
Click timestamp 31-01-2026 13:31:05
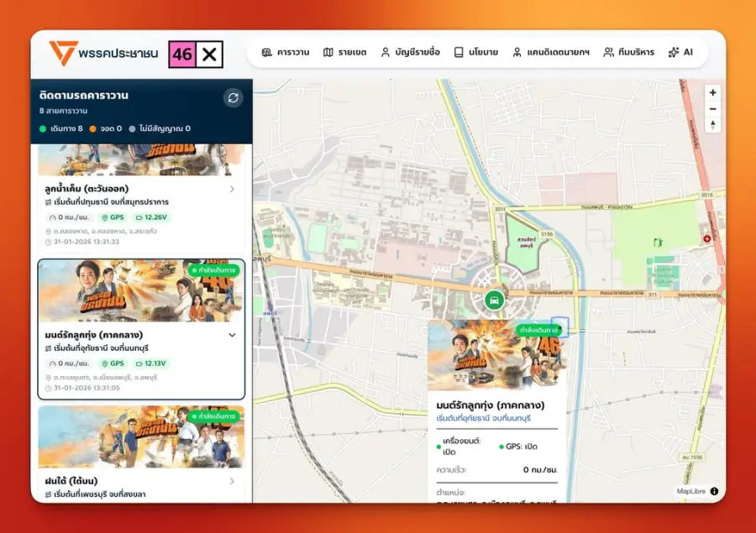(87, 388)
